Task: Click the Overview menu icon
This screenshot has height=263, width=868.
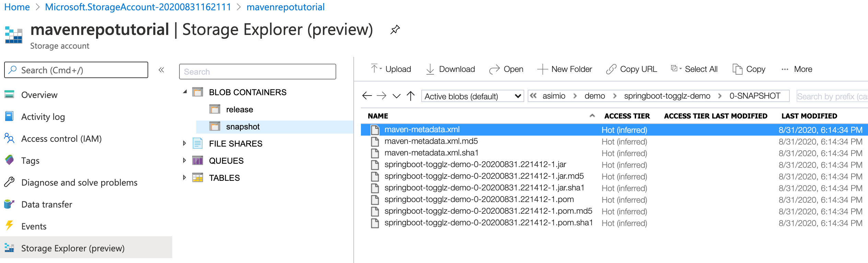Action: (x=9, y=95)
